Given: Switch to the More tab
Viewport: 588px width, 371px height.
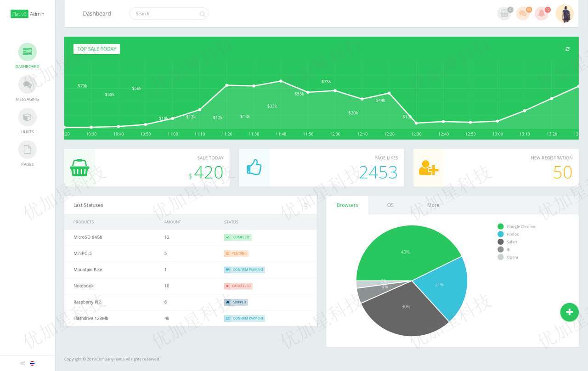Looking at the screenshot, I should (433, 205).
